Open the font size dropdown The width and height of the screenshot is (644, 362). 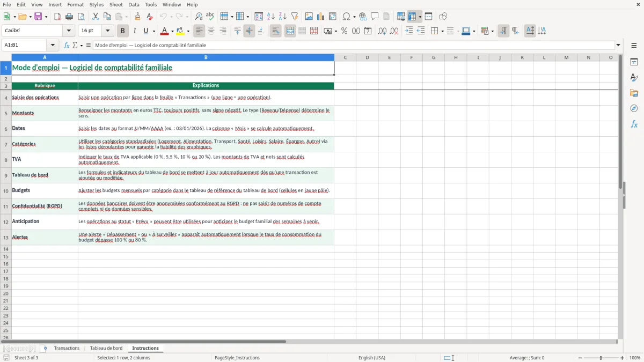(108, 31)
